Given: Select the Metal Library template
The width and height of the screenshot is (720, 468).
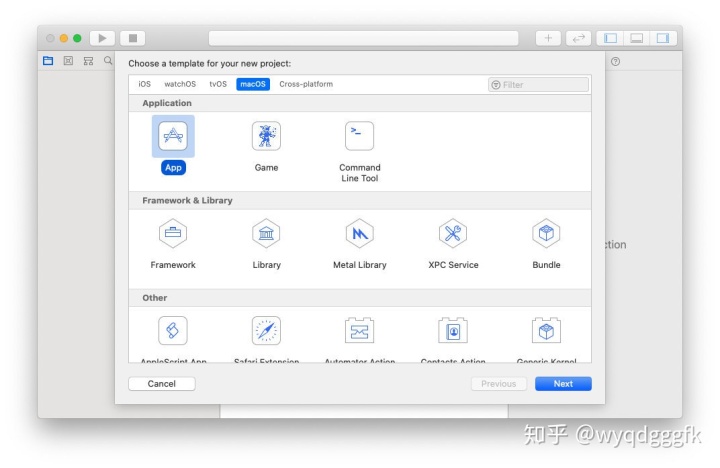Looking at the screenshot, I should [x=360, y=233].
